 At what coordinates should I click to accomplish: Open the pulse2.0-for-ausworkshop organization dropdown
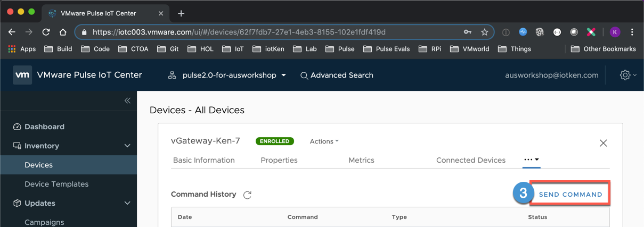[227, 75]
